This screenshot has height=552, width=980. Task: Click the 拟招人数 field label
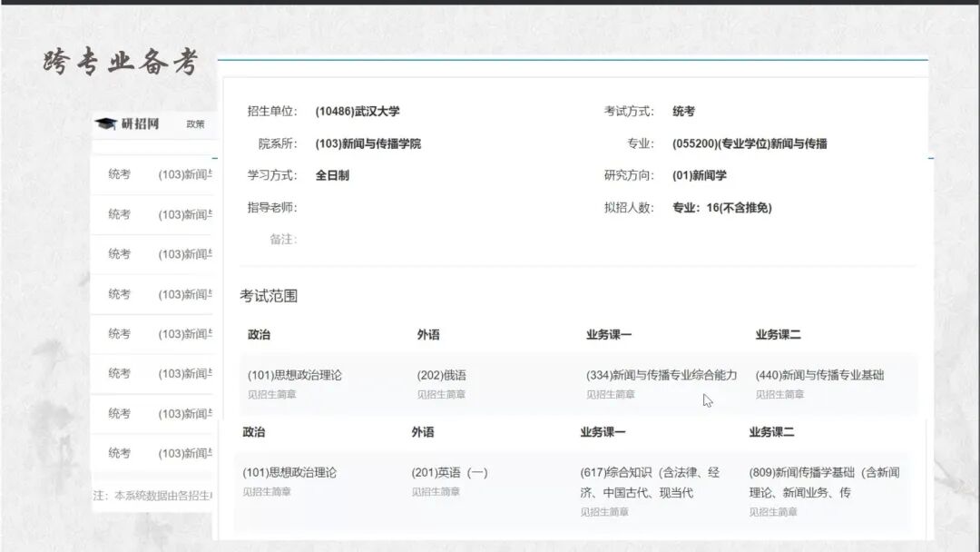pyautogui.click(x=629, y=208)
